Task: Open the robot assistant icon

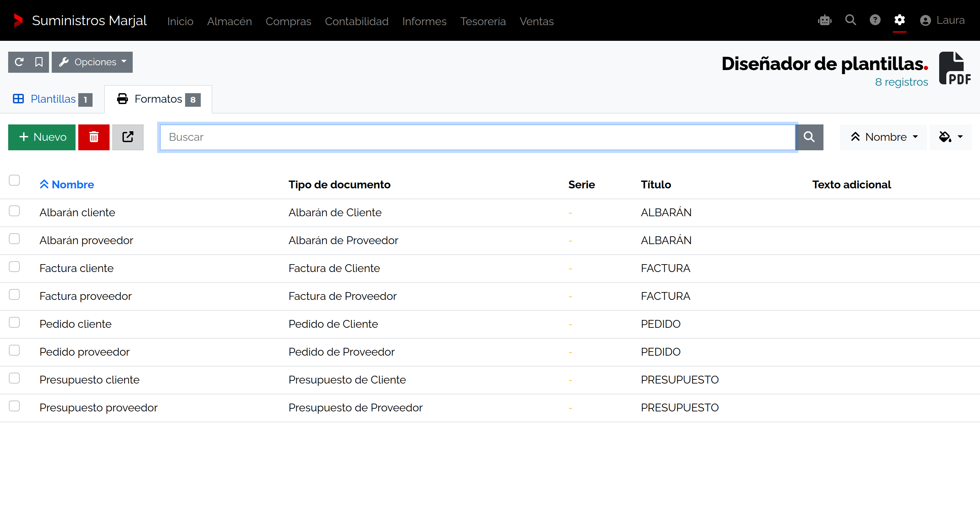Action: (x=824, y=20)
